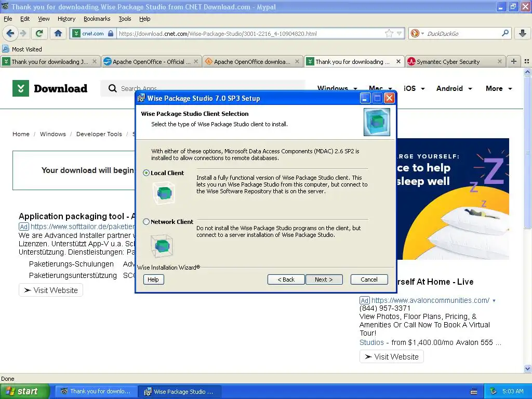
Task: Open the File menu
Action: 8,19
